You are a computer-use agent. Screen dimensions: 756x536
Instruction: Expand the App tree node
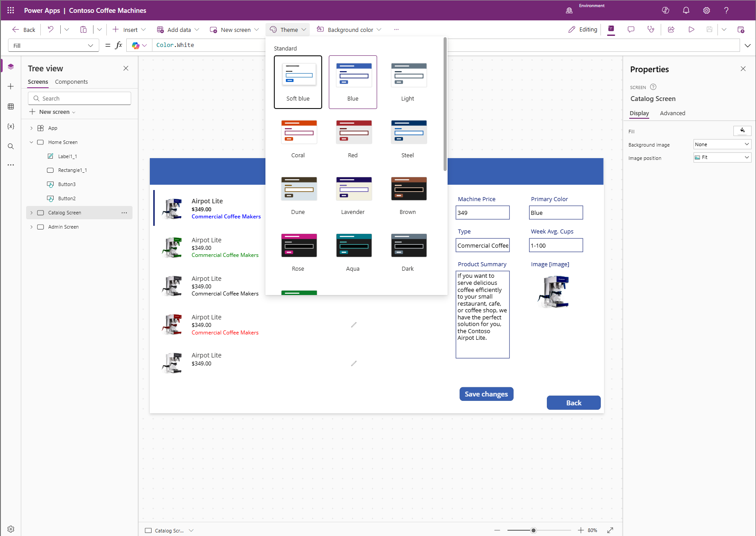pos(31,128)
